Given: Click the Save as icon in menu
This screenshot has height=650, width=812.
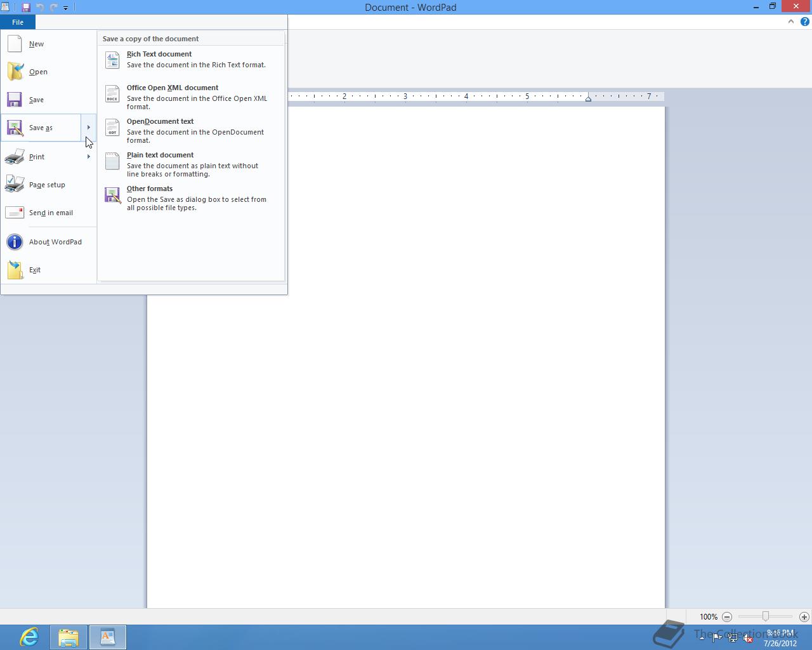Looking at the screenshot, I should coord(15,128).
